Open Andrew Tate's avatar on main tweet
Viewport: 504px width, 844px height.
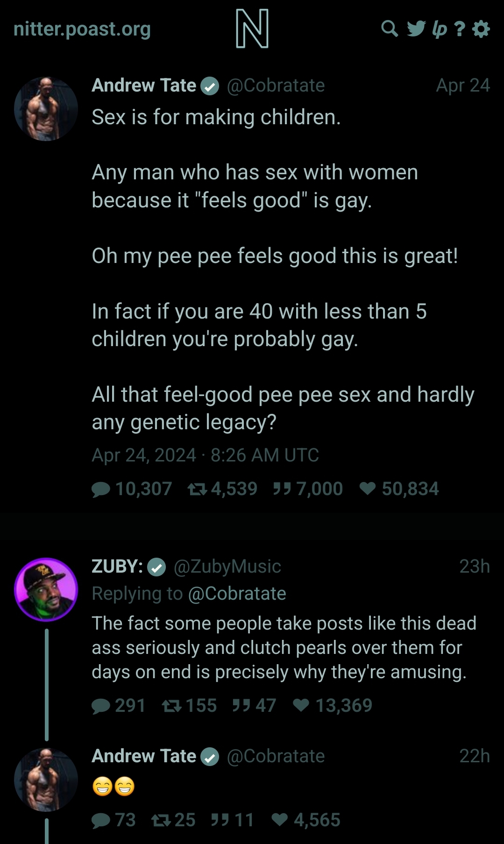(x=46, y=109)
